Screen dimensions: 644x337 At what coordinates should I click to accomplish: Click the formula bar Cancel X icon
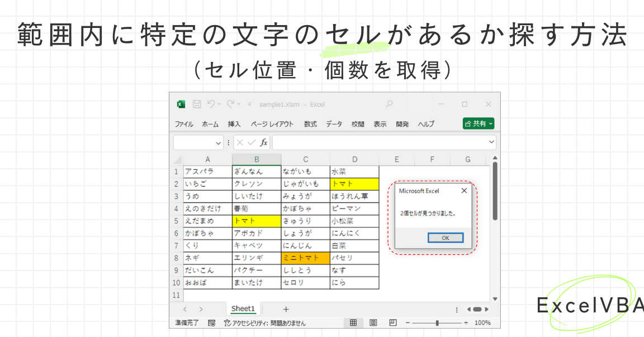(x=240, y=143)
